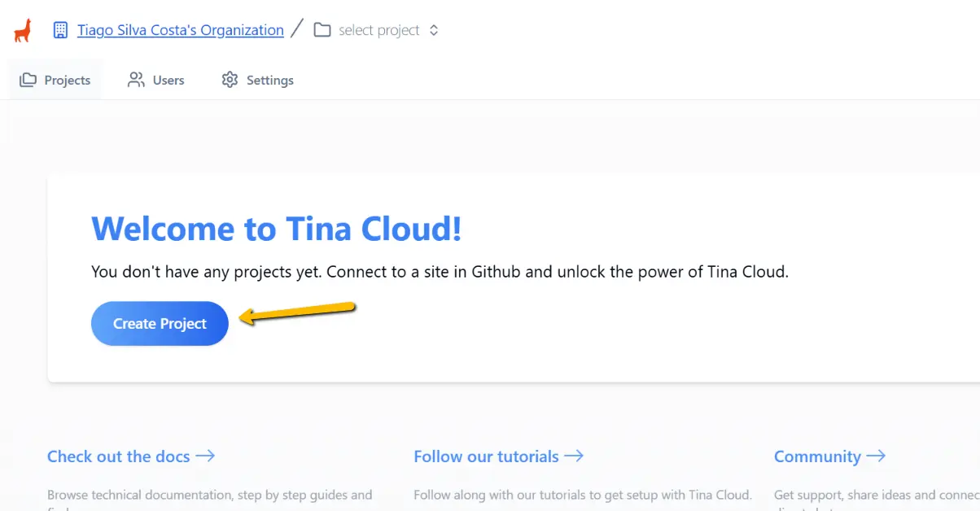Click the people icon next to Users

(x=135, y=79)
